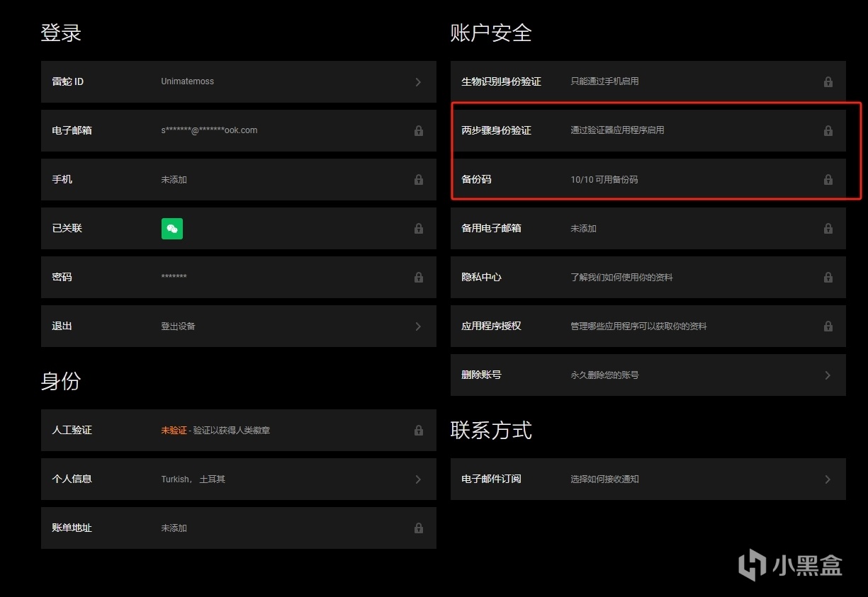The image size is (868, 597).
Task: Click the 个人信息 label
Action: click(72, 479)
